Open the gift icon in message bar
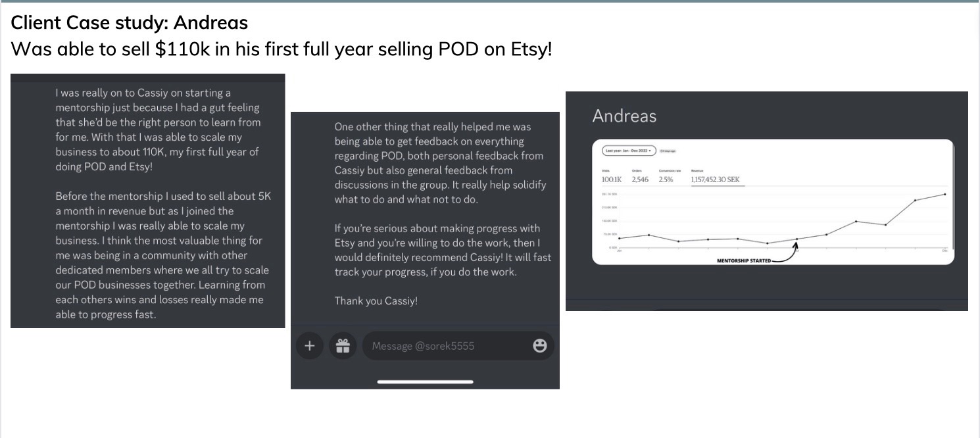 (343, 346)
